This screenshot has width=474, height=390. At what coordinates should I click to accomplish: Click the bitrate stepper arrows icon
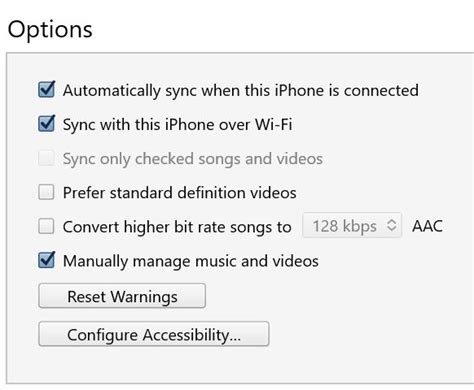pos(392,226)
